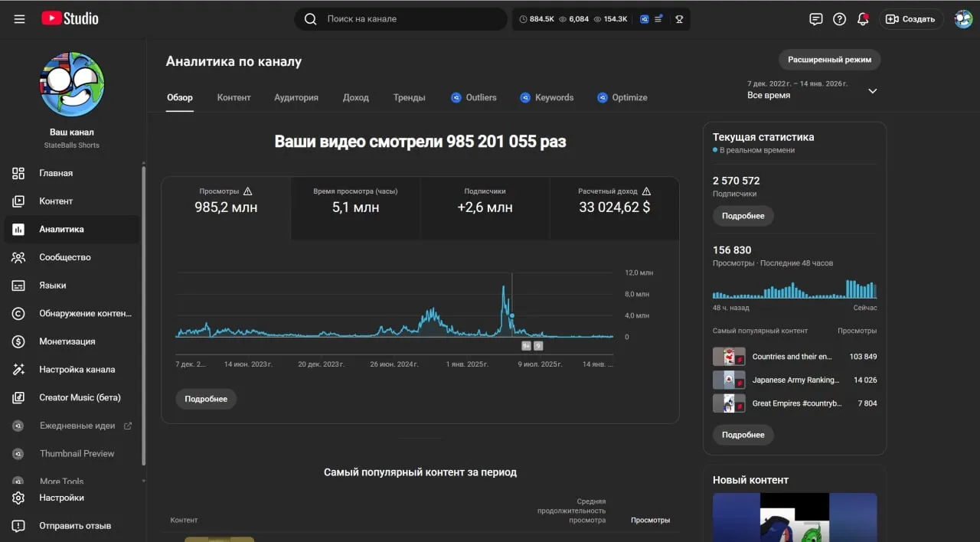Viewport: 980px width, 542px height.
Task: Open the feedback messages icon in the header
Action: pyautogui.click(x=816, y=19)
